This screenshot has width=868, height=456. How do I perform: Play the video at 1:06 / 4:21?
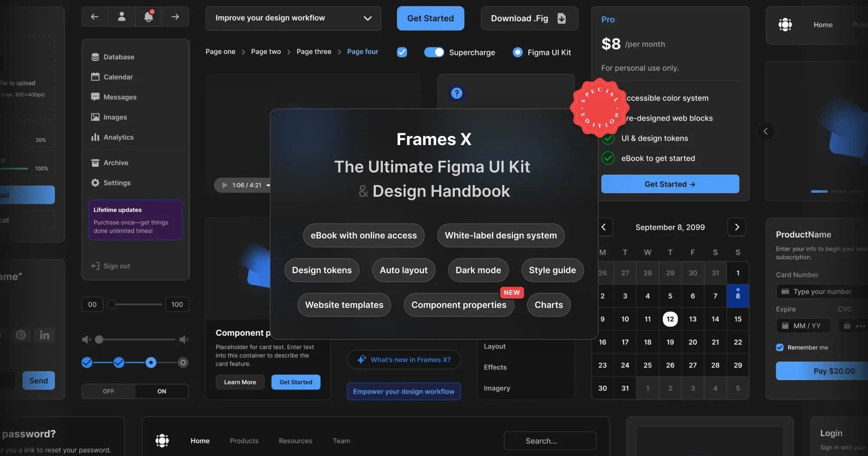224,185
